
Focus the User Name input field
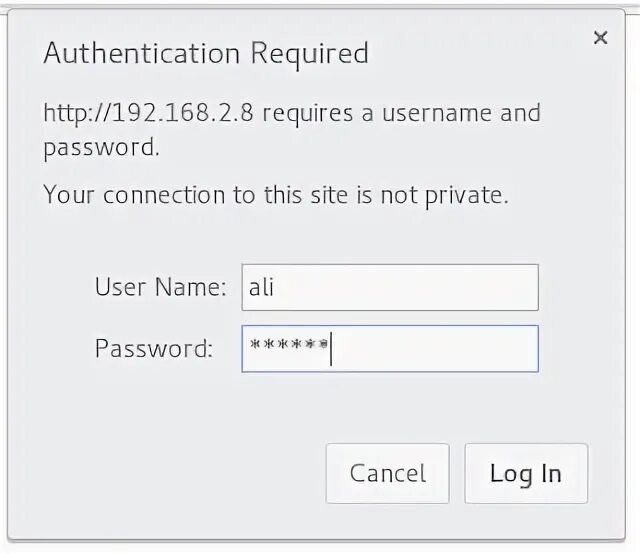[390, 287]
